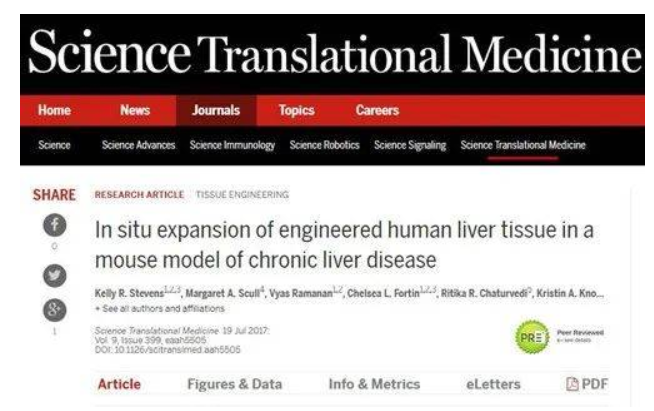Share article via Twitter icon
654x411 pixels.
(x=55, y=275)
